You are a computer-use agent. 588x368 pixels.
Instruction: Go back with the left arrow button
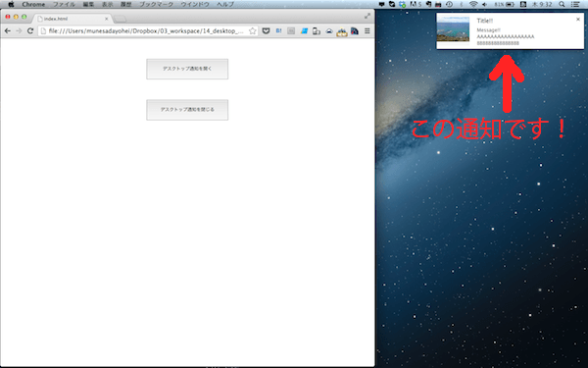pyautogui.click(x=8, y=30)
